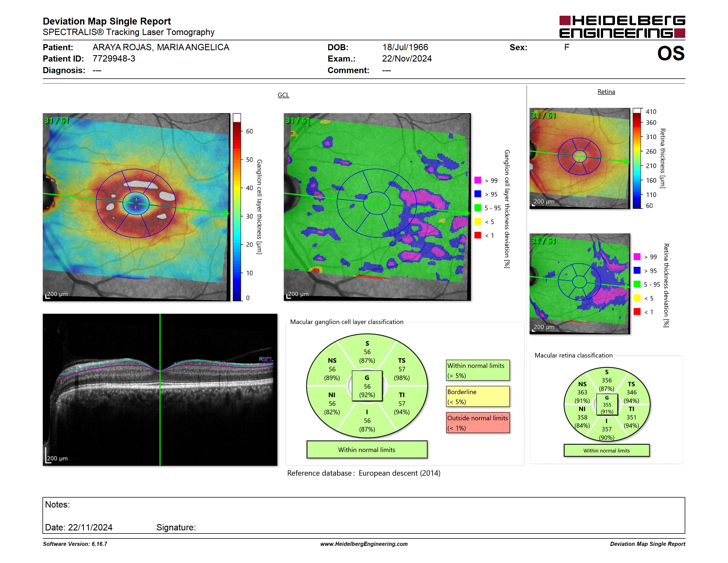Click retina sector NS value 363 (91%)
Screen dimensions: 728x563
[x=582, y=397]
